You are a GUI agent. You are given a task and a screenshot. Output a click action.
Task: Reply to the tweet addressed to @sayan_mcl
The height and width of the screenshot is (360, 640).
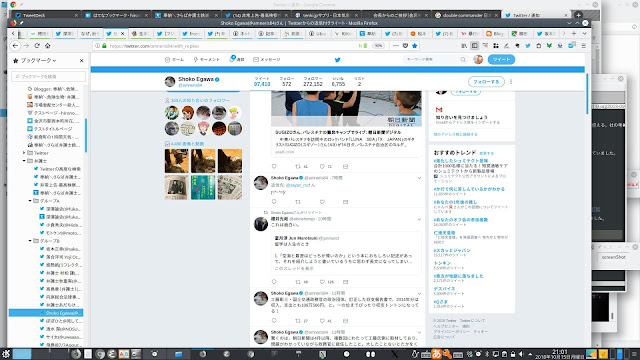tap(274, 202)
